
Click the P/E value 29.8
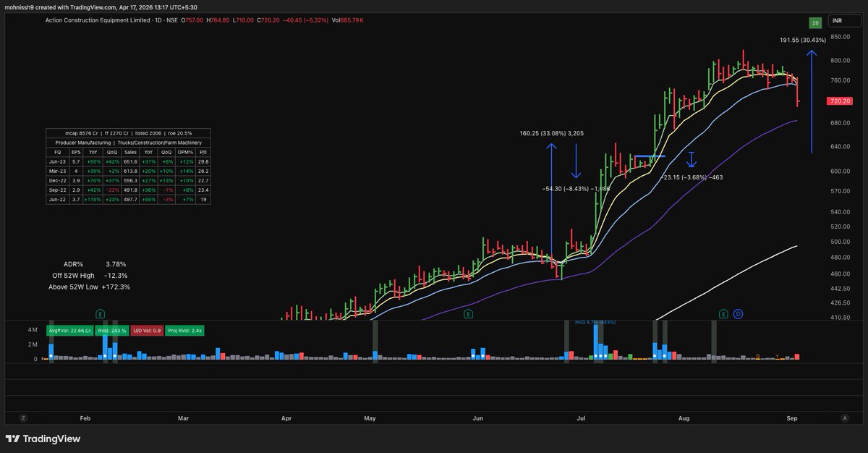(x=203, y=162)
